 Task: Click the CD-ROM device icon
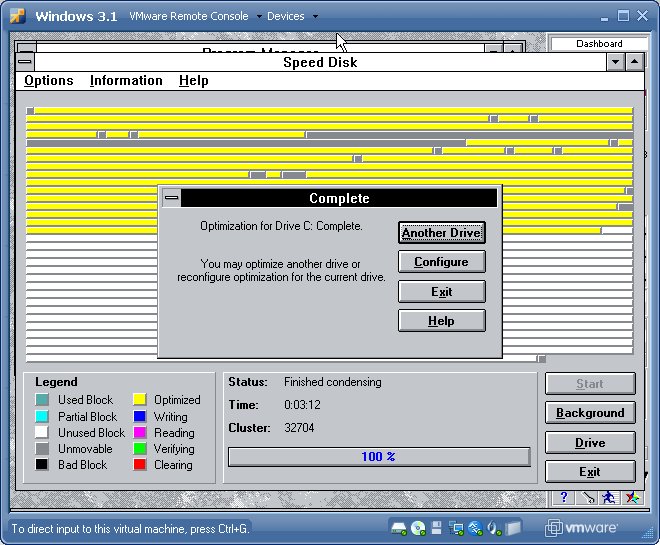pyautogui.click(x=418, y=528)
